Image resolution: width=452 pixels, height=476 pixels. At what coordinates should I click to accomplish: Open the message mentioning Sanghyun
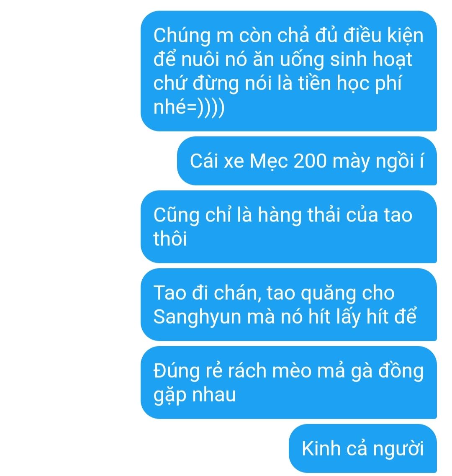[289, 304]
